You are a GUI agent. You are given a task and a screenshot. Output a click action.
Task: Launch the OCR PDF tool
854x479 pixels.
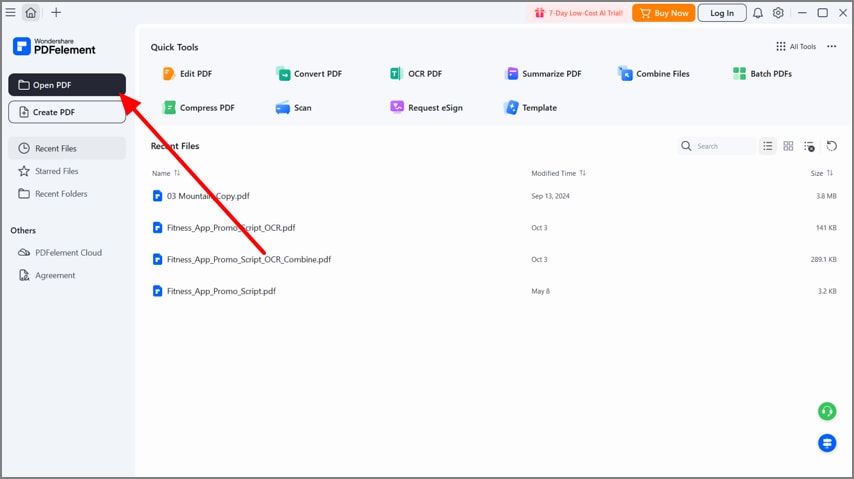pyautogui.click(x=416, y=74)
